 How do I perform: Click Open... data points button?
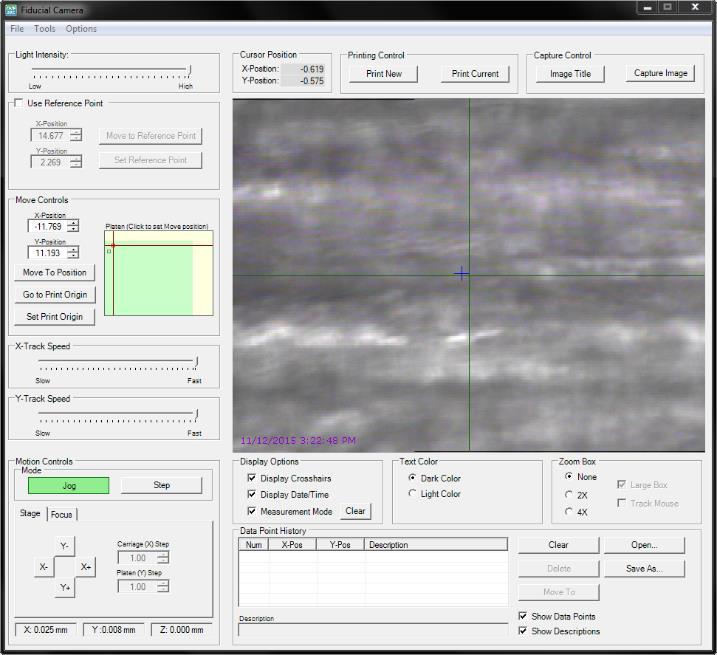pyautogui.click(x=644, y=545)
